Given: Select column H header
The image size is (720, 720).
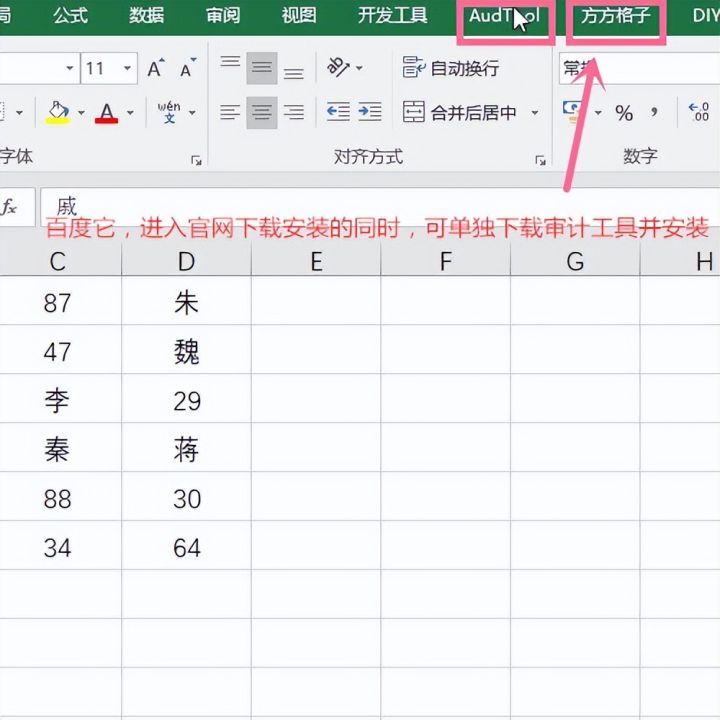Looking at the screenshot, I should click(x=681, y=262).
